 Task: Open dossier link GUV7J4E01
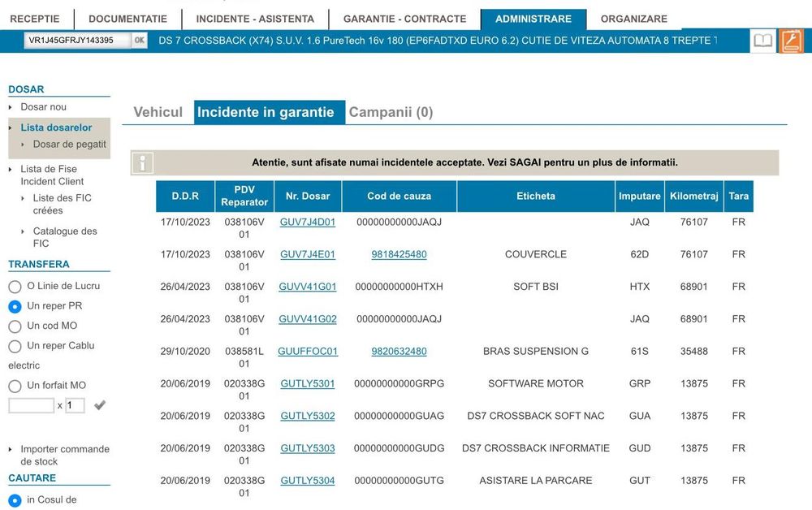308,255
